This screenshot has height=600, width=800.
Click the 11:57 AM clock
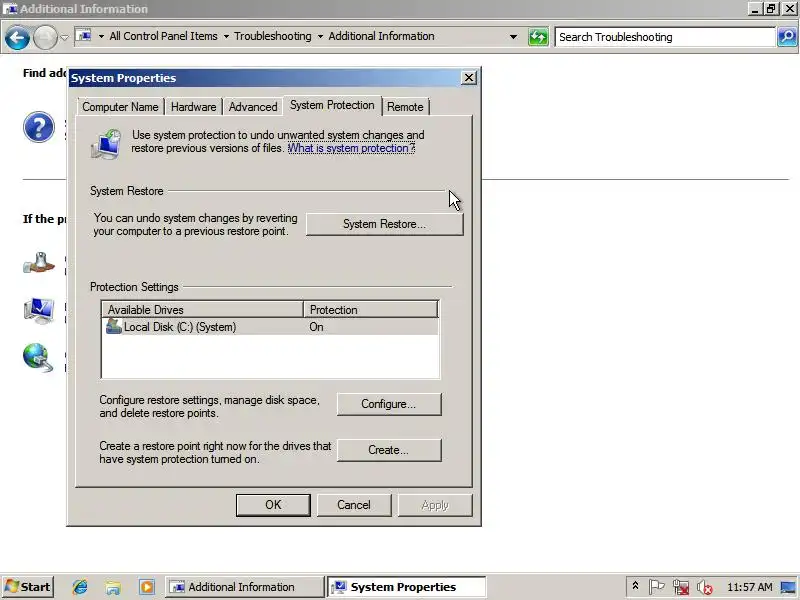[749, 587]
